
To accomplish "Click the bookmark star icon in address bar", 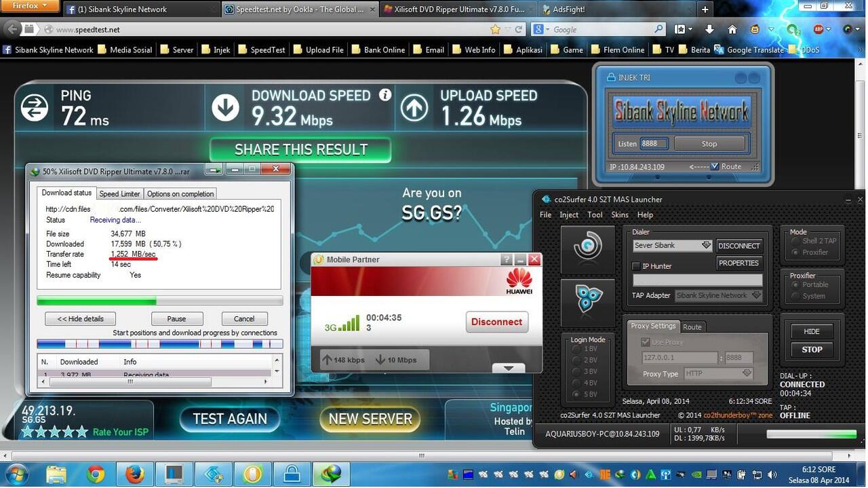I will tap(496, 29).
